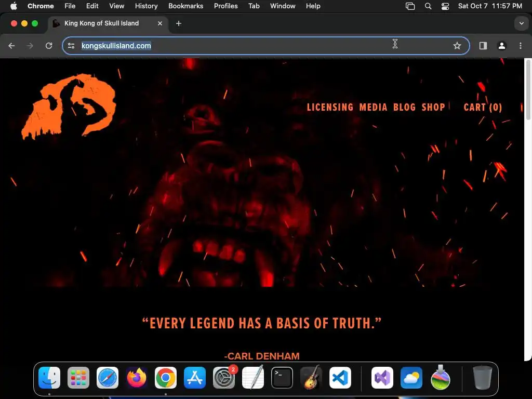Click the "Every legend has a basis of truth" quote
The height and width of the screenshot is (399, 532).
click(262, 323)
